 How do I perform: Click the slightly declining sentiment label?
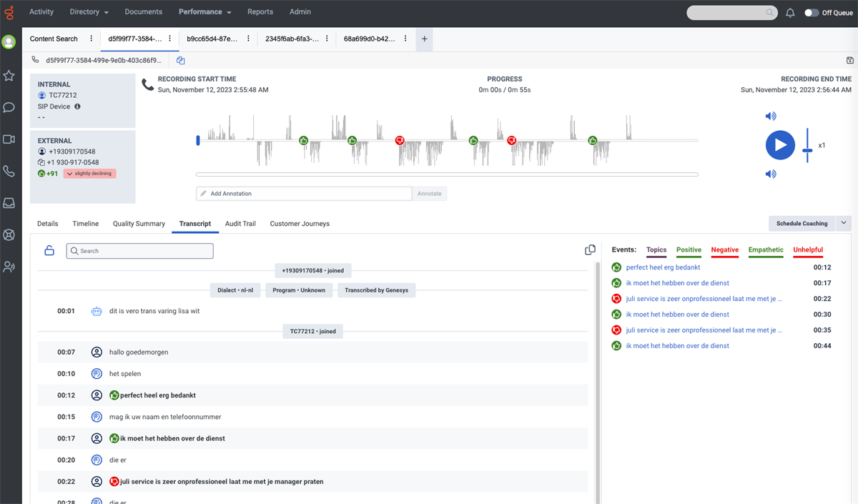[x=89, y=173]
